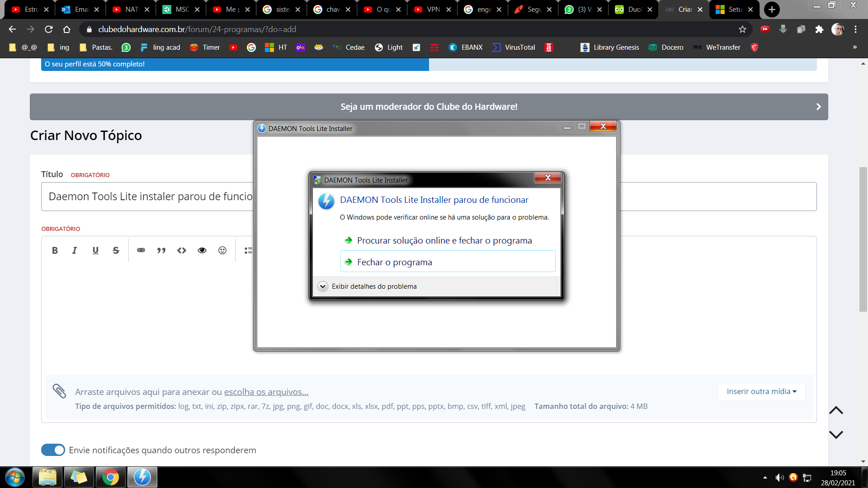Open the ling acad bookmark
The height and width of the screenshot is (488, 868).
coord(160,47)
